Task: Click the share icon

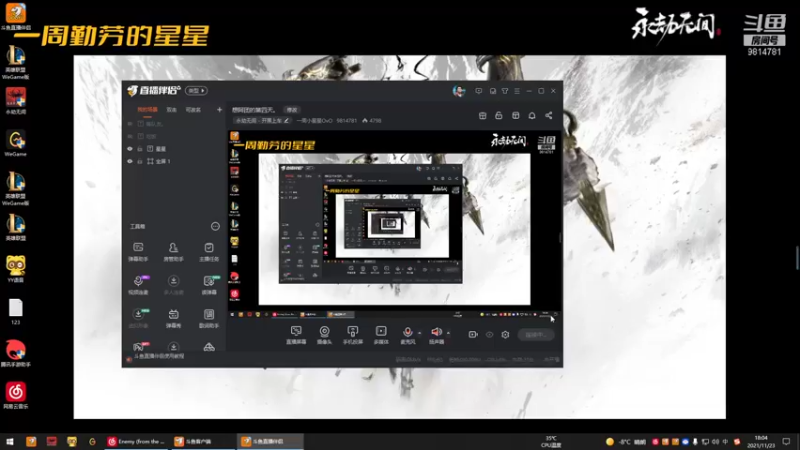Action: tap(548, 116)
